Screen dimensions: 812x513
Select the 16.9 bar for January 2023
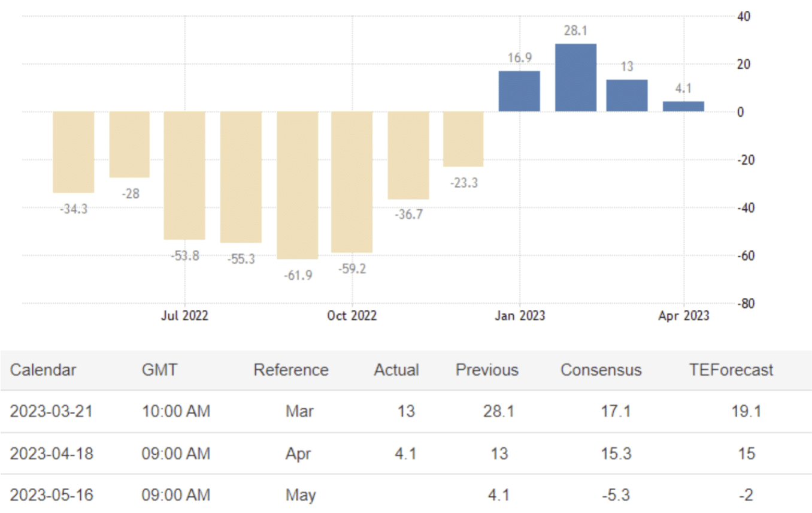tap(519, 91)
